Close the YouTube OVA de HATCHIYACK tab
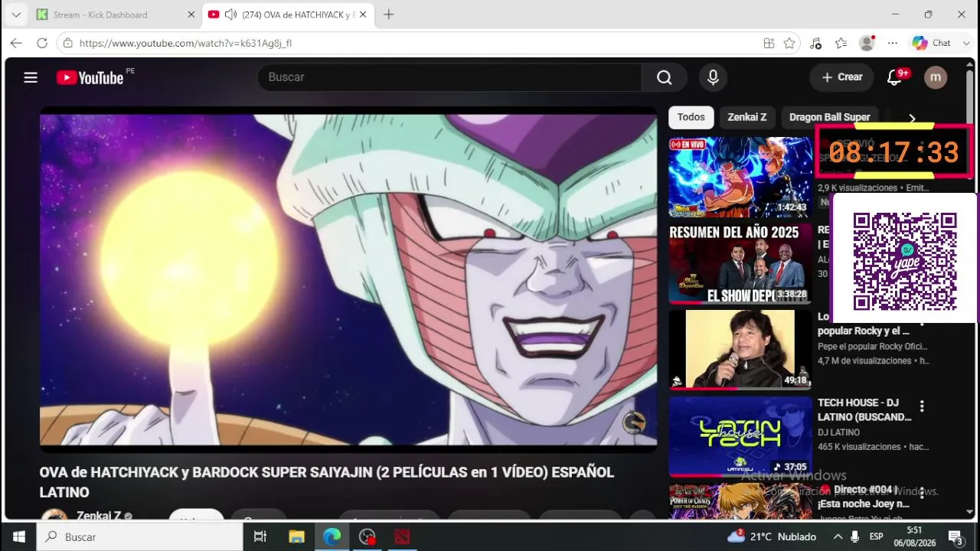This screenshot has height=551, width=980. coord(362,15)
